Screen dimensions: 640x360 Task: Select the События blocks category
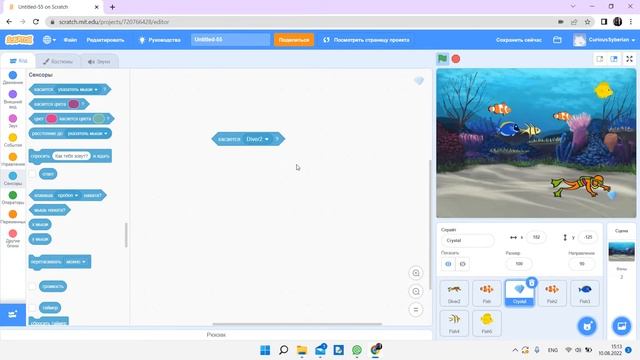click(x=13, y=140)
